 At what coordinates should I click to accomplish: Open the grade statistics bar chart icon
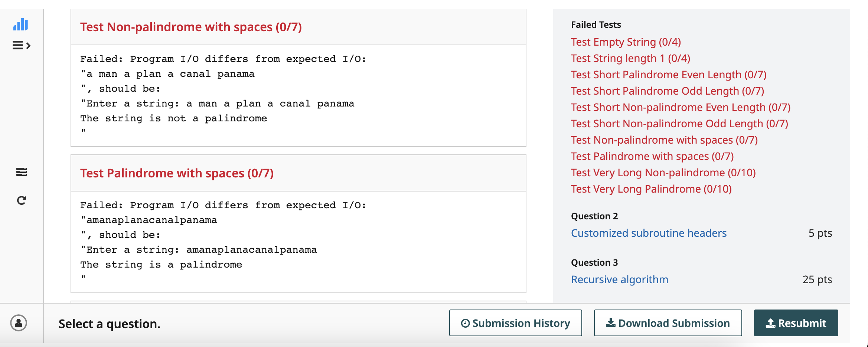coord(21,24)
